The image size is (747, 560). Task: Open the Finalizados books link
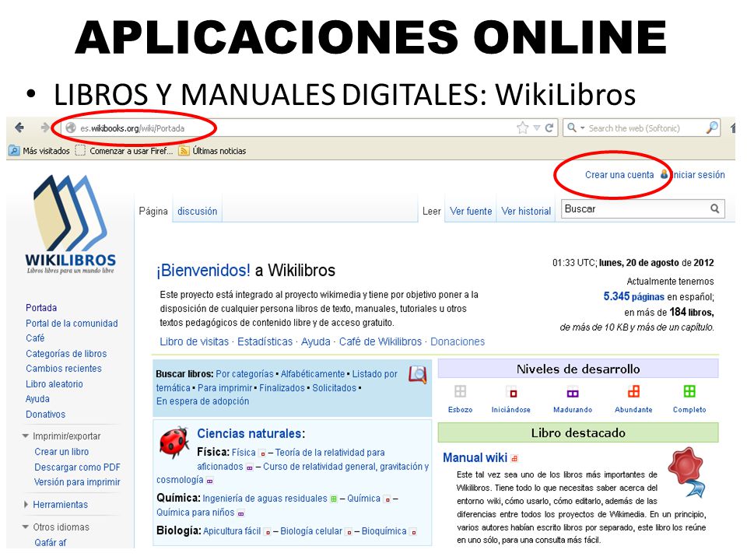(x=282, y=387)
